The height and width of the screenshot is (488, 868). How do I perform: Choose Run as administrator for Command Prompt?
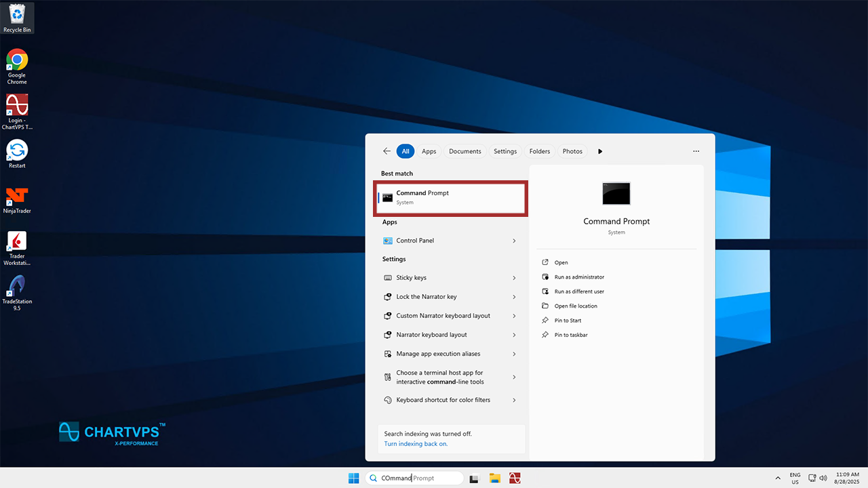579,277
